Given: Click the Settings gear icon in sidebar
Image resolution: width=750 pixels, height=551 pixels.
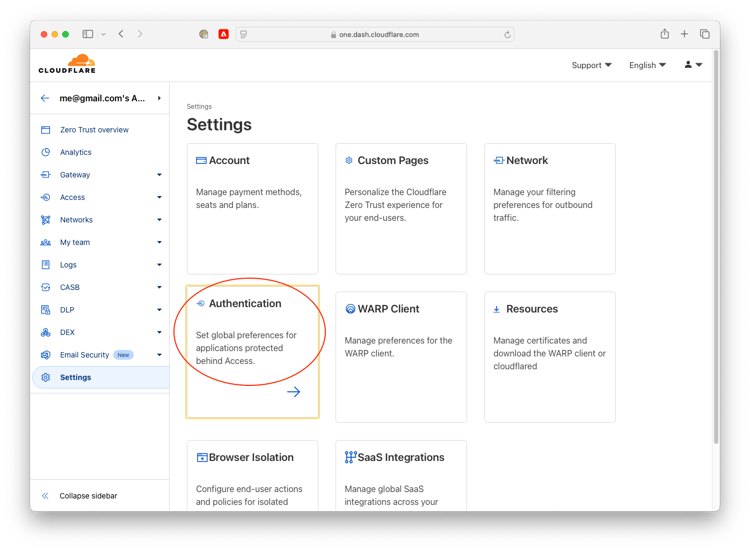Looking at the screenshot, I should (45, 377).
